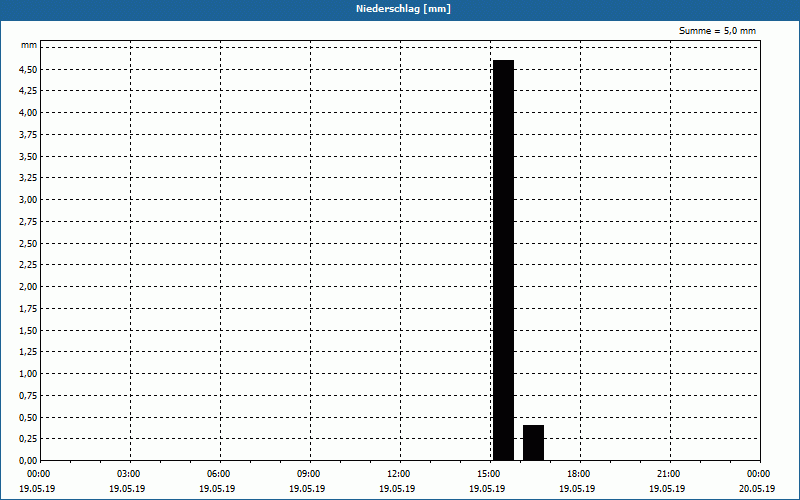Click the 2,75 y-axis value
Viewport: 800px width, 500px height.
28,222
